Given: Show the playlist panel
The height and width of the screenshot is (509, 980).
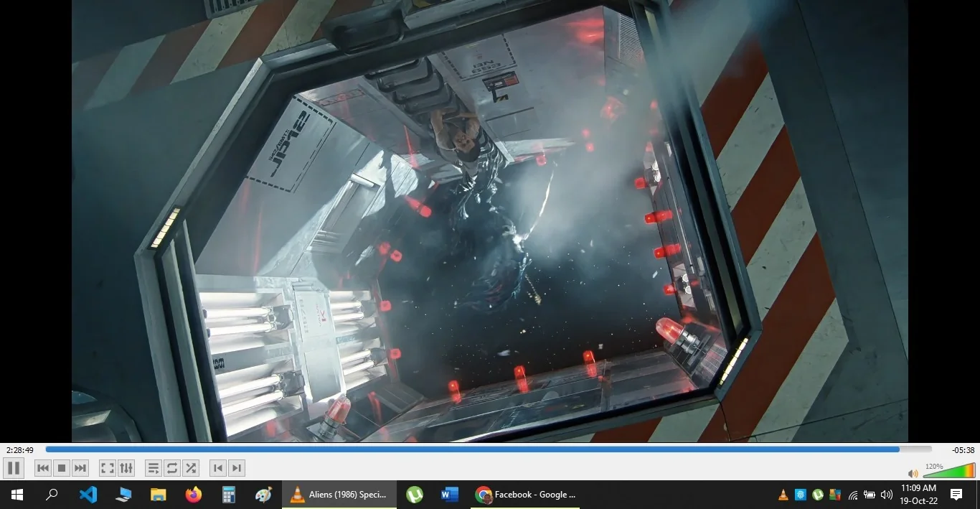Looking at the screenshot, I should tap(154, 468).
